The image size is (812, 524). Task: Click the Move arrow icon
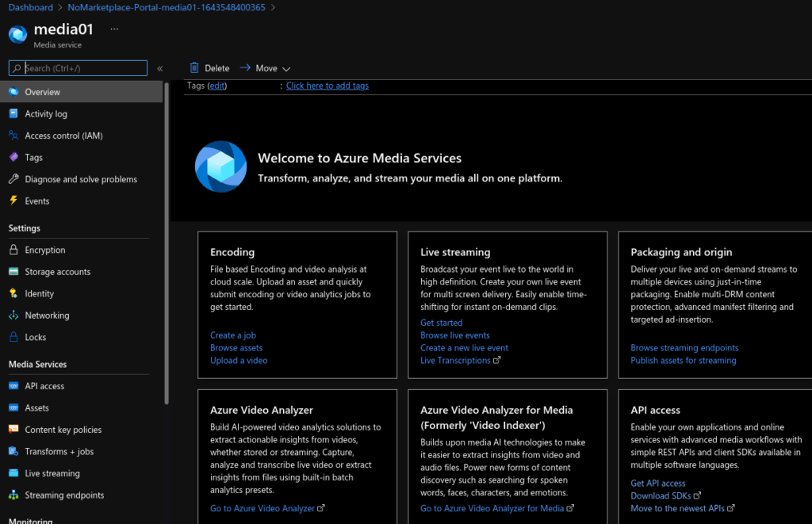[x=245, y=68]
